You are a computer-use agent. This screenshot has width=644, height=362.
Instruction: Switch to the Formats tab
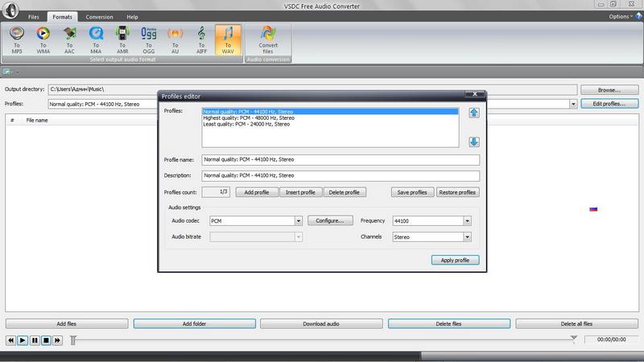coord(63,17)
